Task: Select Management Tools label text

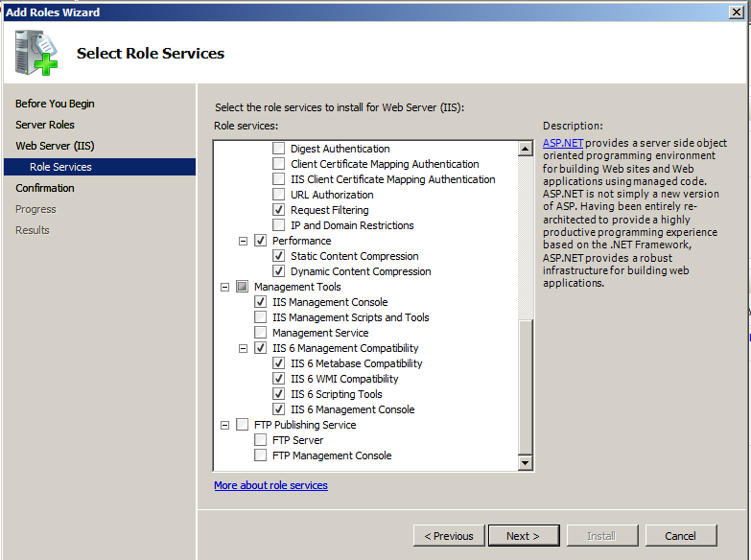Action: tap(297, 287)
